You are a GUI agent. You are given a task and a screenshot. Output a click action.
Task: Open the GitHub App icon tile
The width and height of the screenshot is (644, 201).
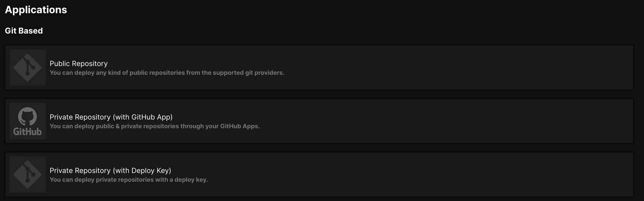28,121
